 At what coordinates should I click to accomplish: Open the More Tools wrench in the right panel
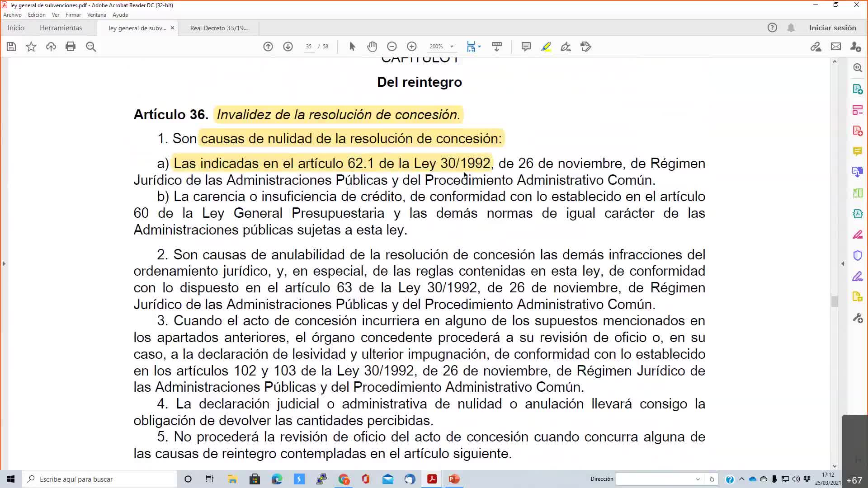858,318
